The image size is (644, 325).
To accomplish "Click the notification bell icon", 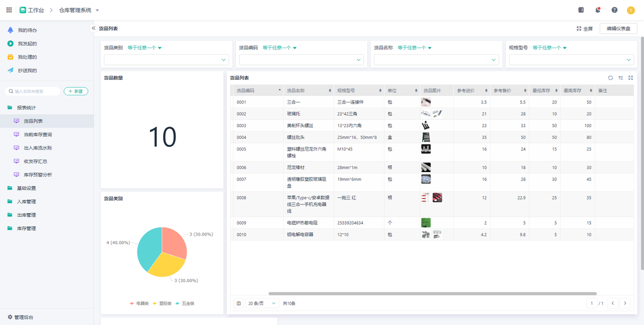I will pyautogui.click(x=598, y=10).
